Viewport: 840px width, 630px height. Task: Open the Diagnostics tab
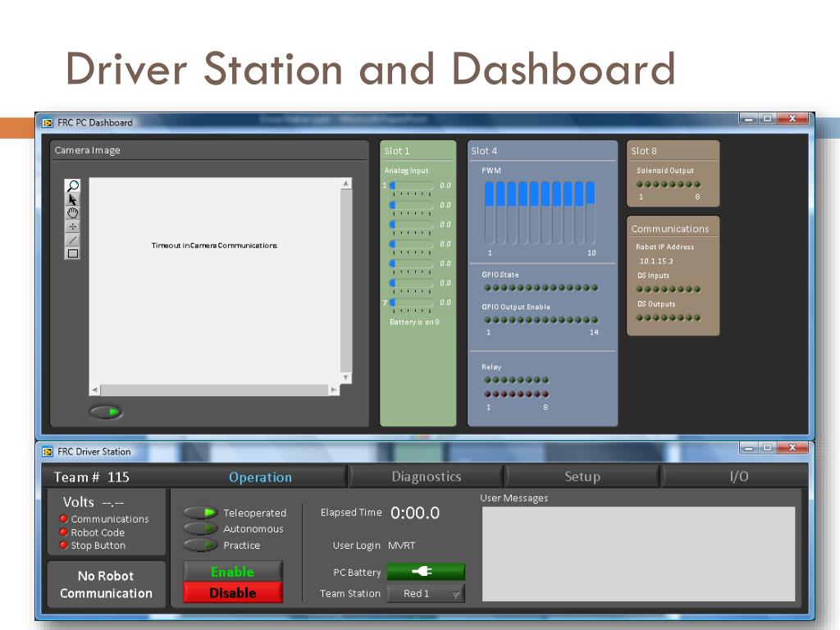pyautogui.click(x=427, y=477)
